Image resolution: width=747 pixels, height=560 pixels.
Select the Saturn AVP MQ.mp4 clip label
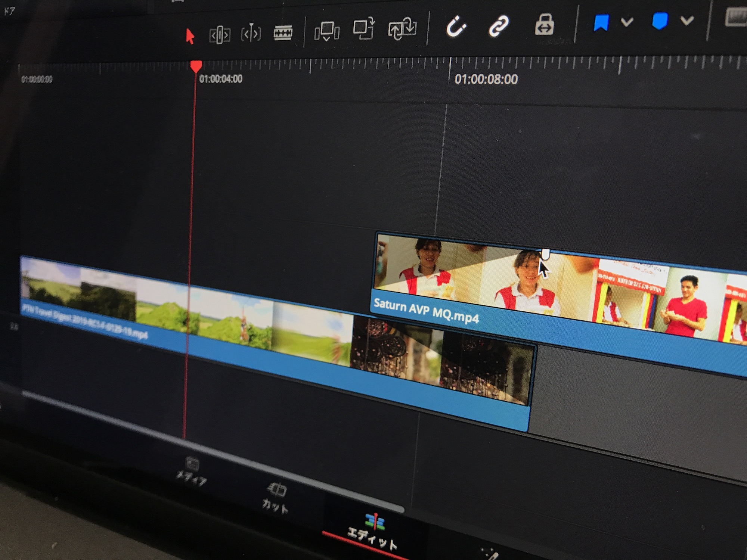(426, 311)
